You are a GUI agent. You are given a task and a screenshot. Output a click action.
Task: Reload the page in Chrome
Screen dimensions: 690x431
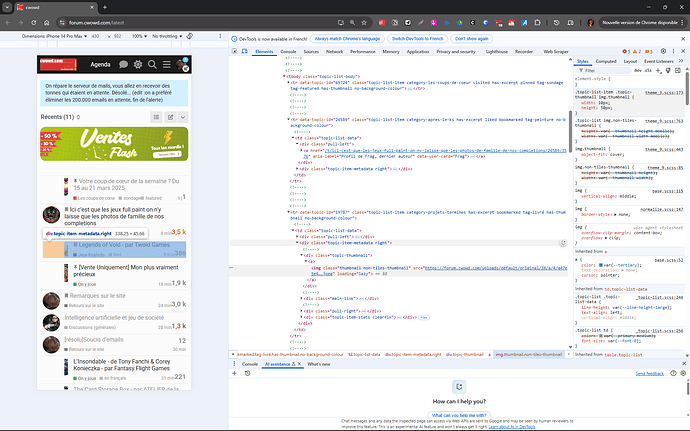(33, 22)
